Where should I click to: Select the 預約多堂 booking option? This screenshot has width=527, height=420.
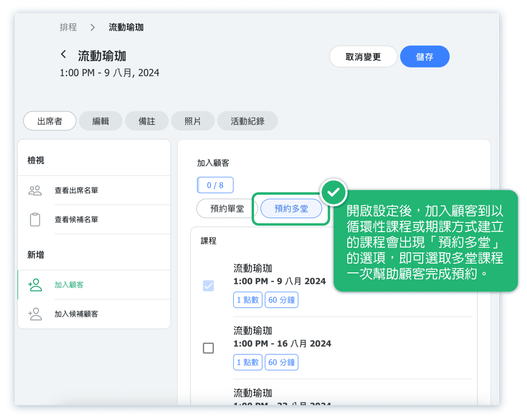[x=291, y=209]
